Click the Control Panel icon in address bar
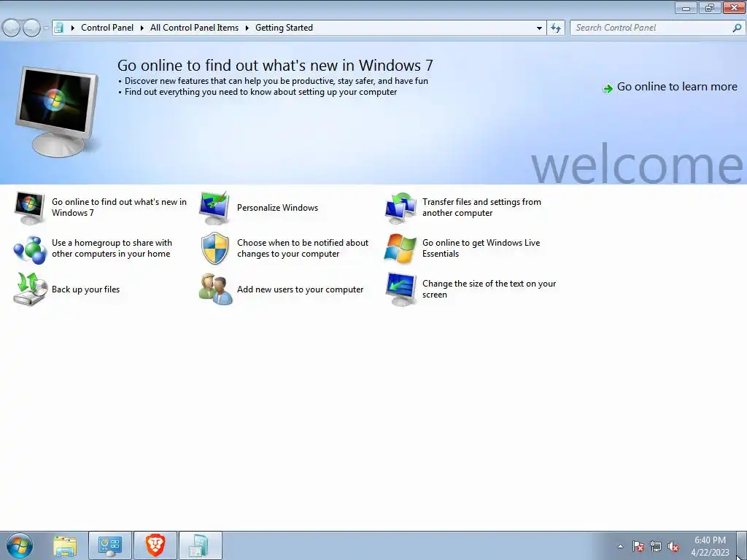Screen dimensions: 747x560 pyautogui.click(x=58, y=28)
